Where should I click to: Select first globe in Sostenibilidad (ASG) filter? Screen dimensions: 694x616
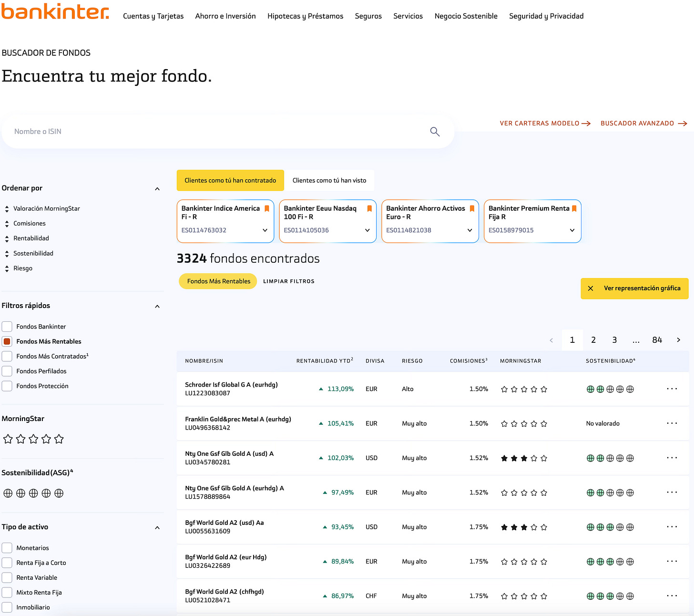pyautogui.click(x=8, y=493)
